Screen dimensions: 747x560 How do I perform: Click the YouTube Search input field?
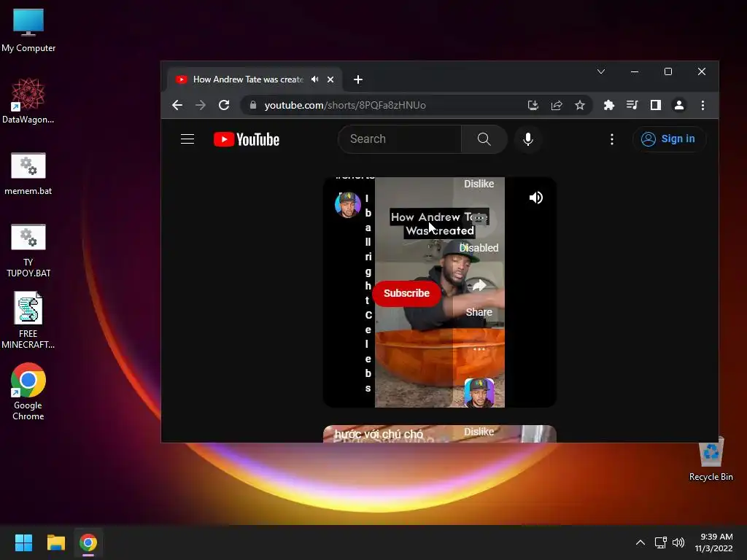pos(400,139)
